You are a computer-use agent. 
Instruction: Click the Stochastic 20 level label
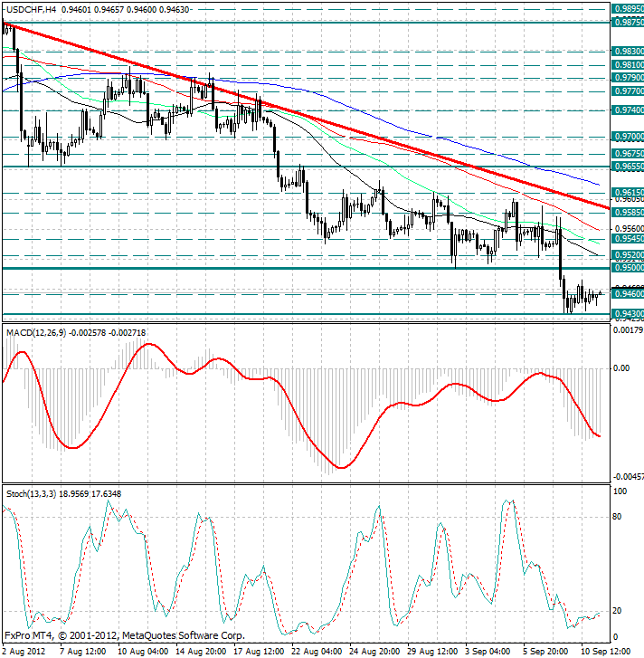[617, 611]
